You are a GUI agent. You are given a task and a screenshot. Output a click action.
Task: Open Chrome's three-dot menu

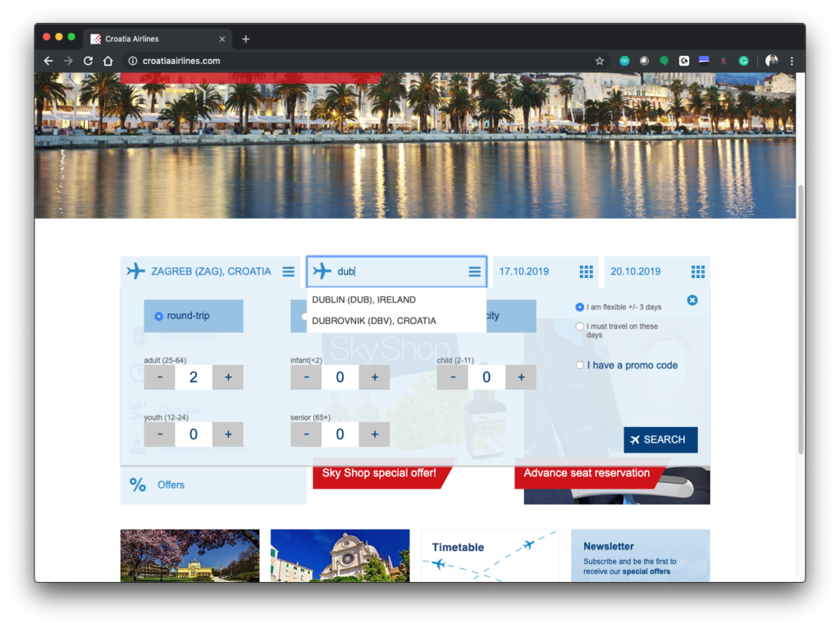coord(792,61)
